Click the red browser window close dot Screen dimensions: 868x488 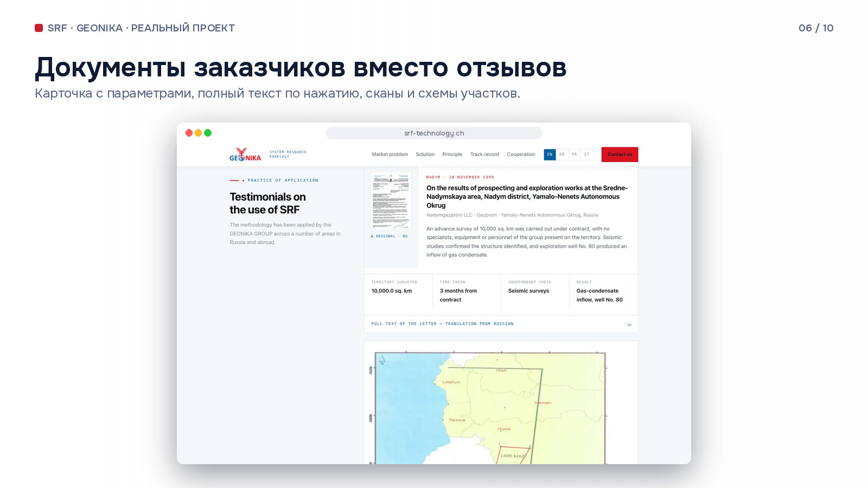[x=189, y=133]
